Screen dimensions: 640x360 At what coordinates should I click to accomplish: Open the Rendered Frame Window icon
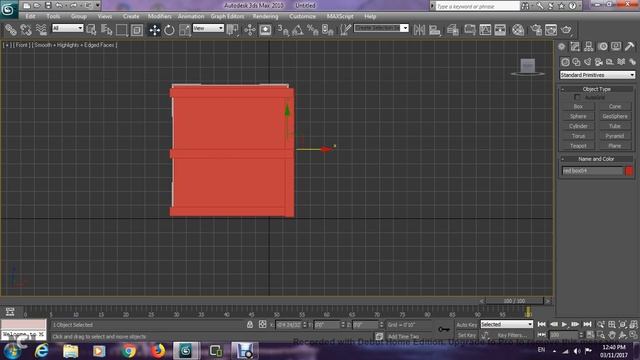coord(551,30)
